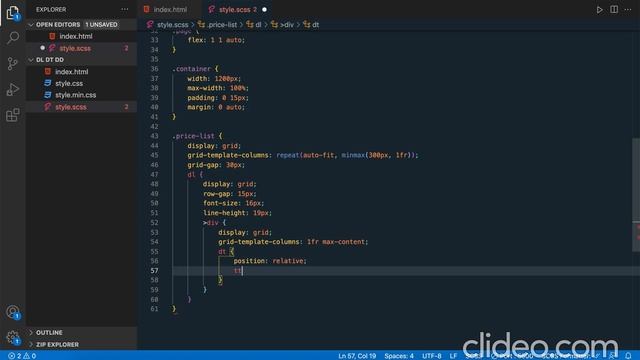Click LF end-of-line selector
Viewport: 640px width, 360px height.
click(x=453, y=356)
